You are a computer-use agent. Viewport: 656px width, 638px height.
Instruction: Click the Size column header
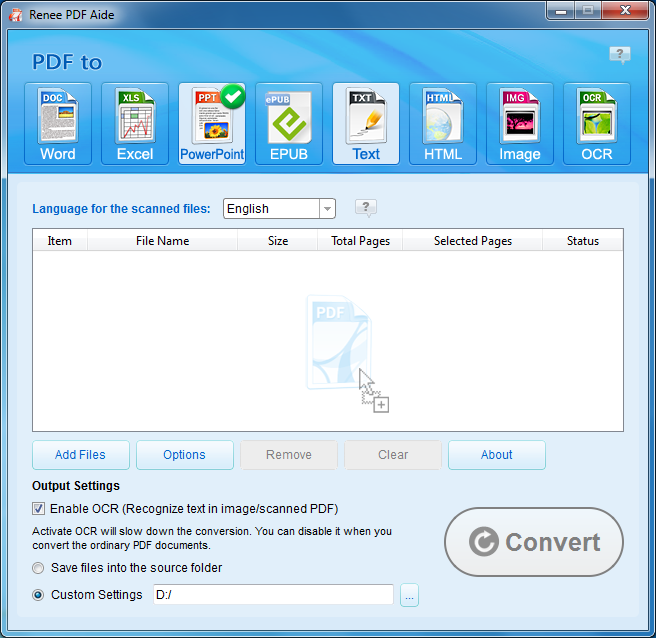[278, 241]
